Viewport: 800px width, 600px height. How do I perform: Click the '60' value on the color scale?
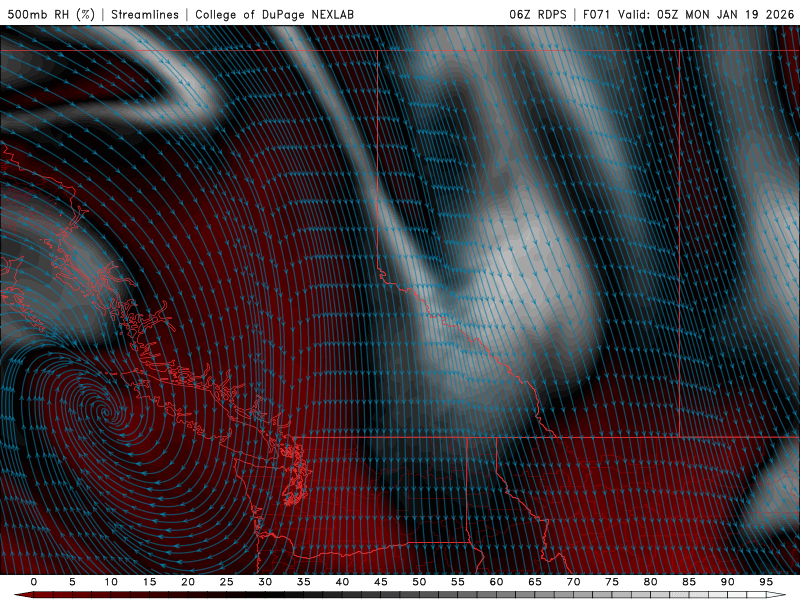[x=496, y=582]
